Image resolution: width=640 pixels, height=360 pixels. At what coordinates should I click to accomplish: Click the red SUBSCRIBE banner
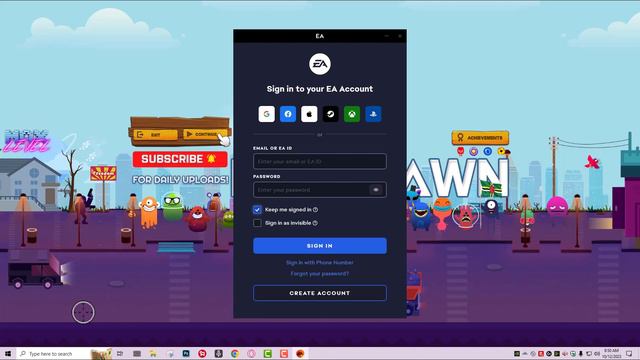pos(180,159)
